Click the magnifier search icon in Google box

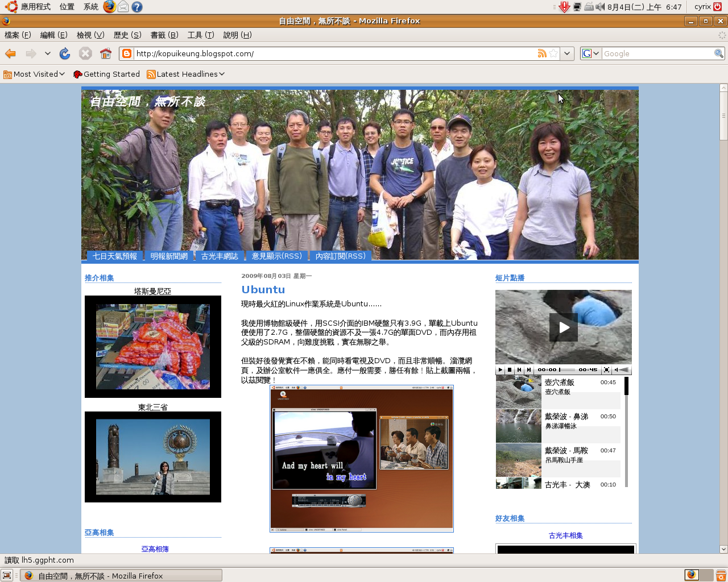click(719, 53)
